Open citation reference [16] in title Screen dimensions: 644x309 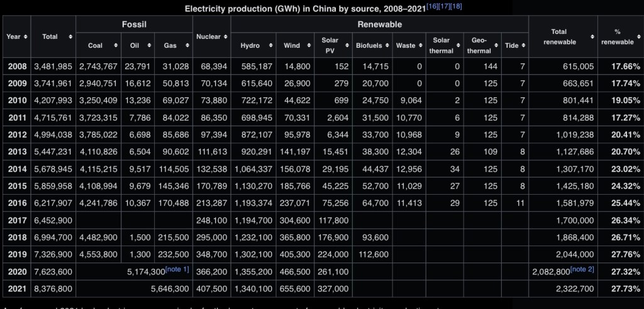pos(433,6)
